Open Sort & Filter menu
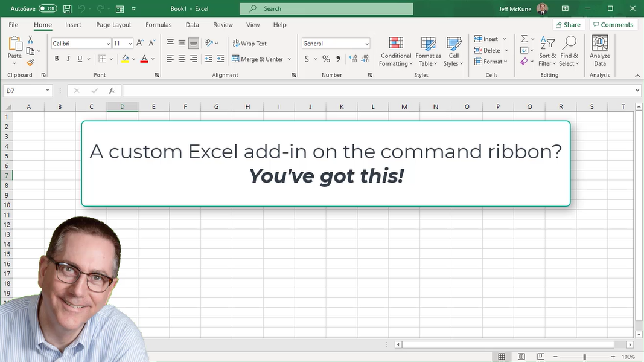Viewport: 644px width, 362px height. [547, 51]
